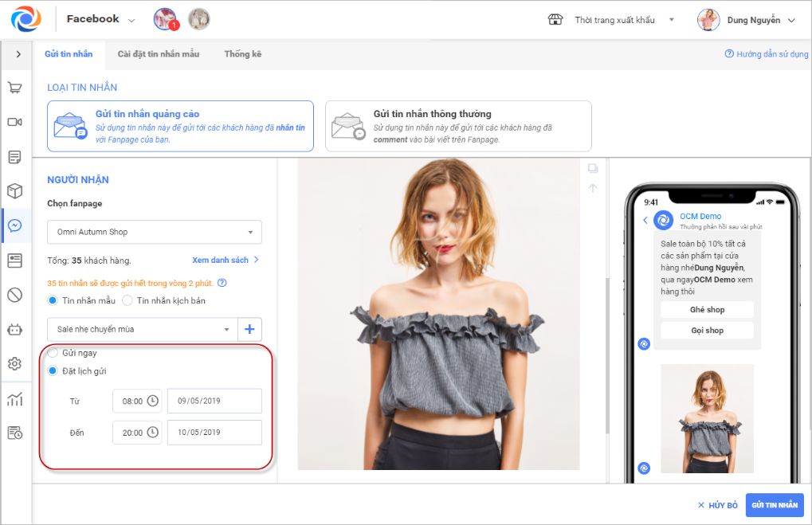Open the news article sidebar icon
This screenshot has width=812, height=525.
coord(15,261)
